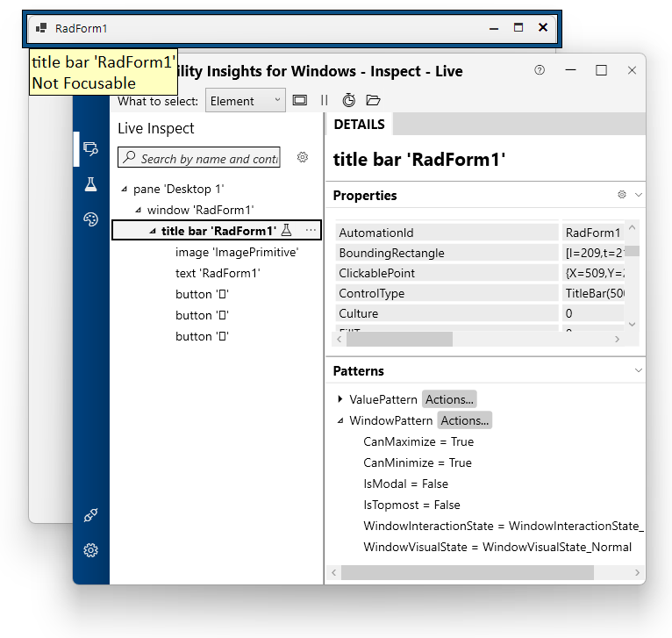Expand the ValuePattern node
The image size is (672, 638).
[340, 399]
